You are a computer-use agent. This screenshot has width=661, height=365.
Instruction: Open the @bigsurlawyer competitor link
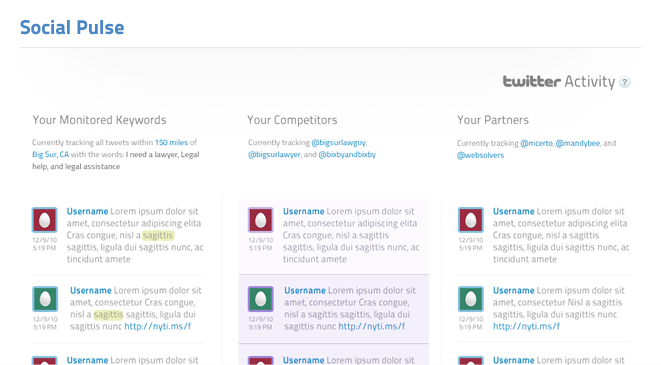coord(274,154)
